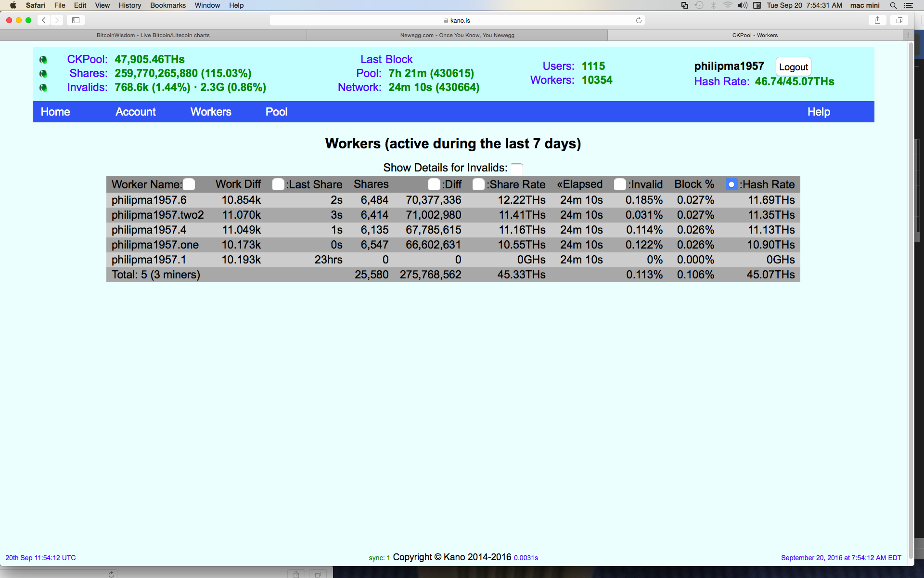This screenshot has width=924, height=578.
Task: Open the Safari menu
Action: coord(36,5)
